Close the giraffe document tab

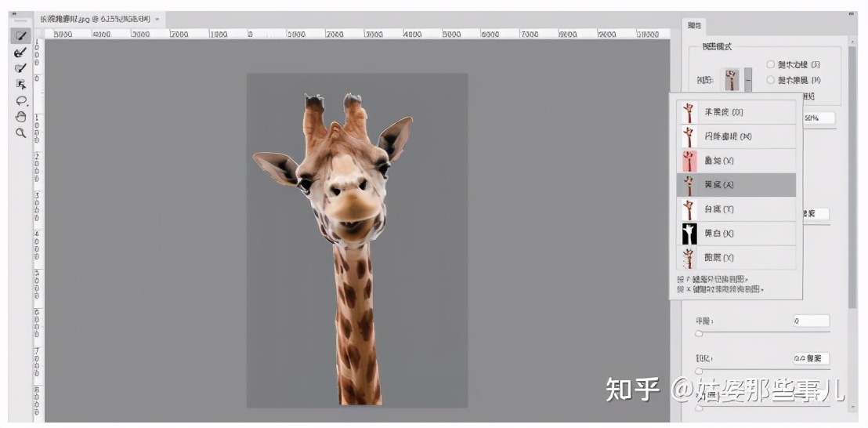click(157, 19)
